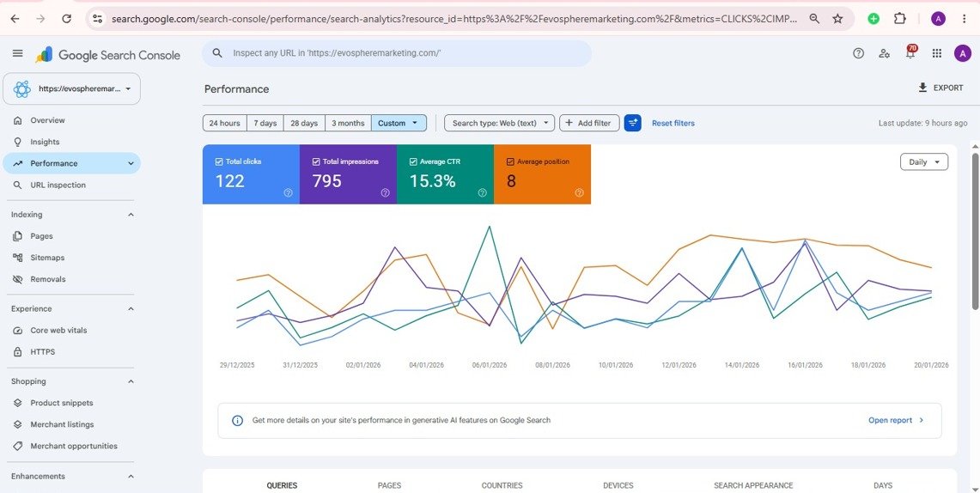Toggle the Average CTR checkbox

pos(413,161)
